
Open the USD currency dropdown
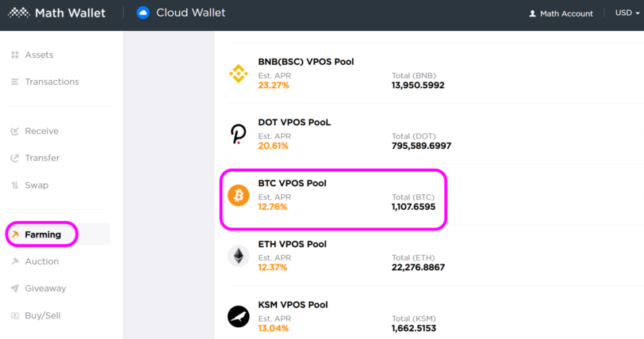[627, 13]
